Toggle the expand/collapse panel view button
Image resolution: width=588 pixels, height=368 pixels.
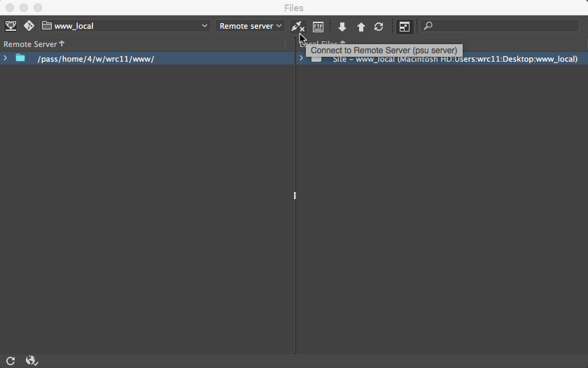pyautogui.click(x=405, y=27)
